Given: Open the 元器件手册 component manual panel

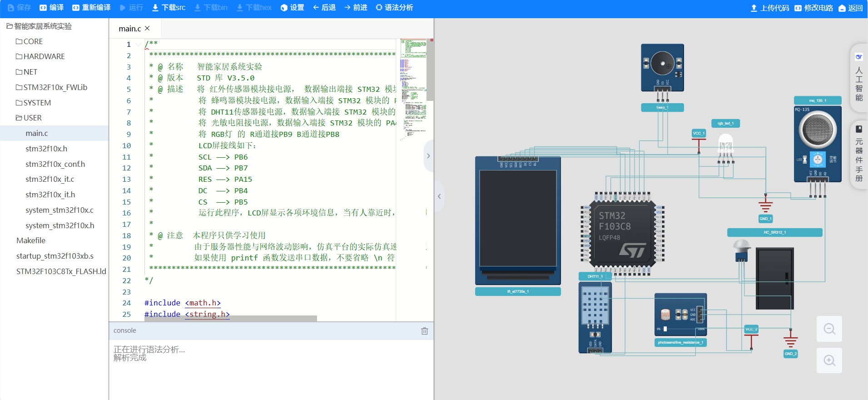Looking at the screenshot, I should point(858,155).
